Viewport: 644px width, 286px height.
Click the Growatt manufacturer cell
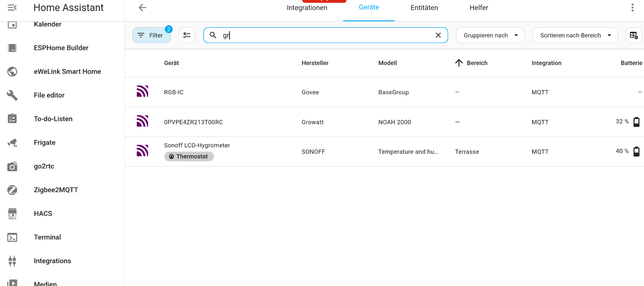click(313, 122)
